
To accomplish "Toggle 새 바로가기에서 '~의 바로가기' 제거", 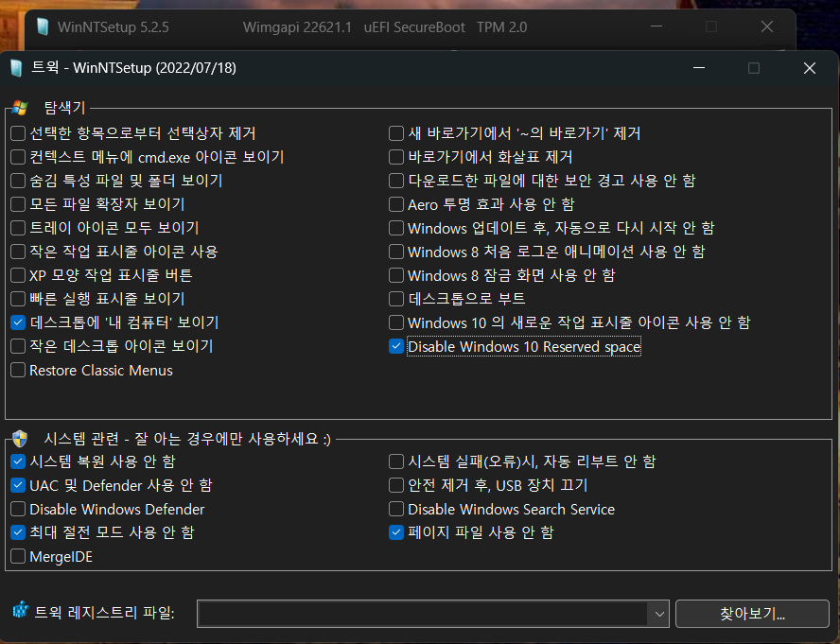I will coord(396,133).
